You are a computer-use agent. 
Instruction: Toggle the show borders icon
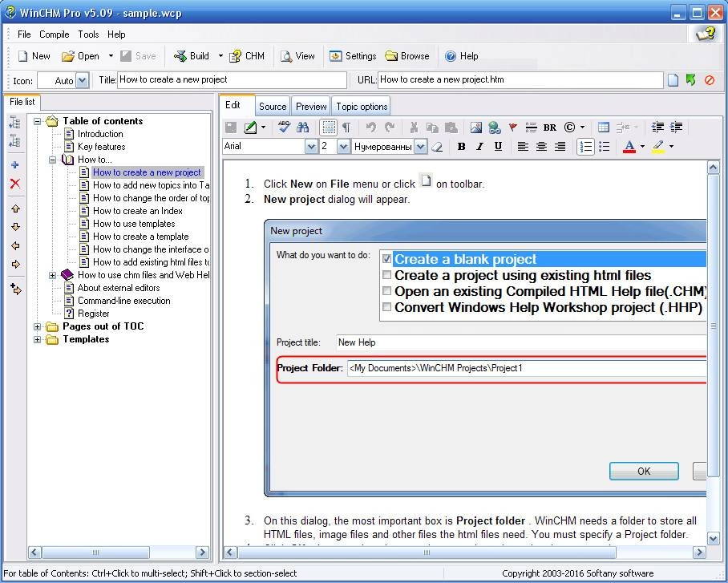point(328,127)
